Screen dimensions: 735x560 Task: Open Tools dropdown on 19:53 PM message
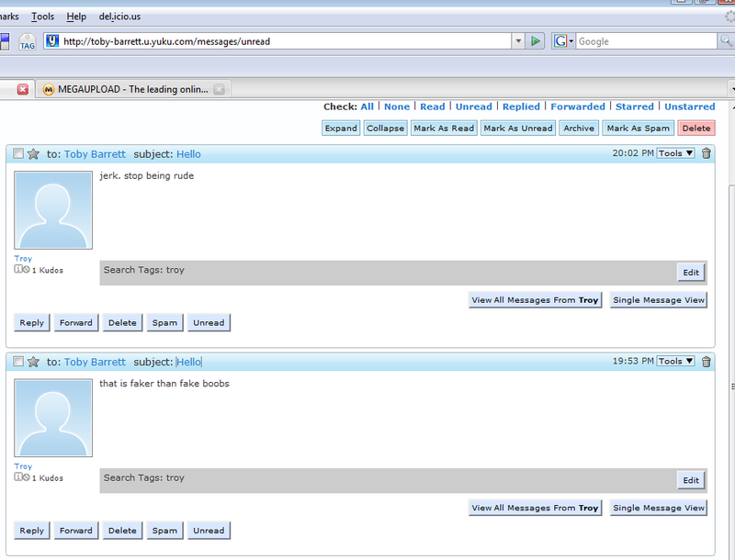[x=676, y=362]
